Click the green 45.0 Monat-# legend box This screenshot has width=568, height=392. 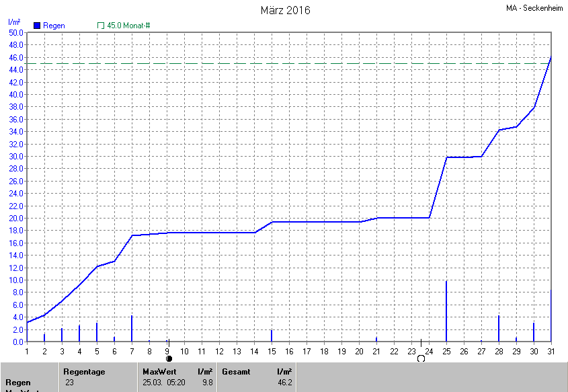click(x=101, y=26)
